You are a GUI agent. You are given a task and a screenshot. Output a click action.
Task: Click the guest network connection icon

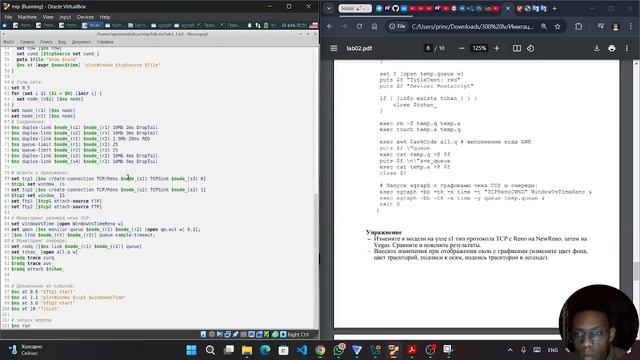pos(258,25)
